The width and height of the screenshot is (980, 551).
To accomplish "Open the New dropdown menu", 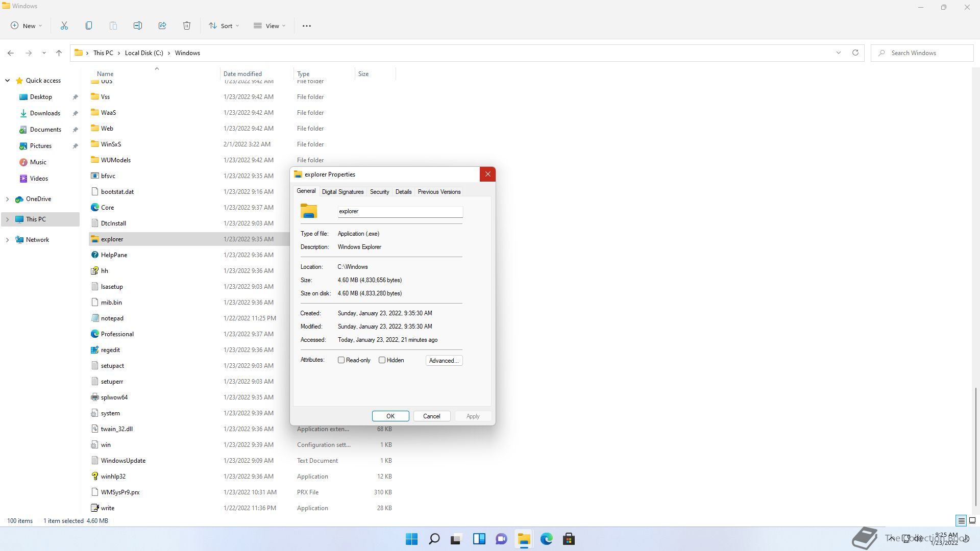I will 27,26.
